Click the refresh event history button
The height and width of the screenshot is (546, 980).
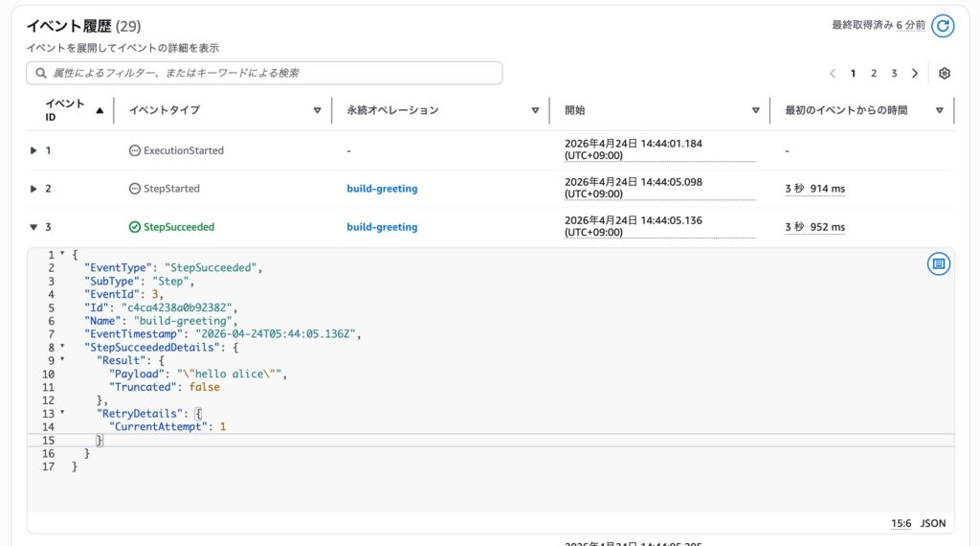[x=943, y=26]
